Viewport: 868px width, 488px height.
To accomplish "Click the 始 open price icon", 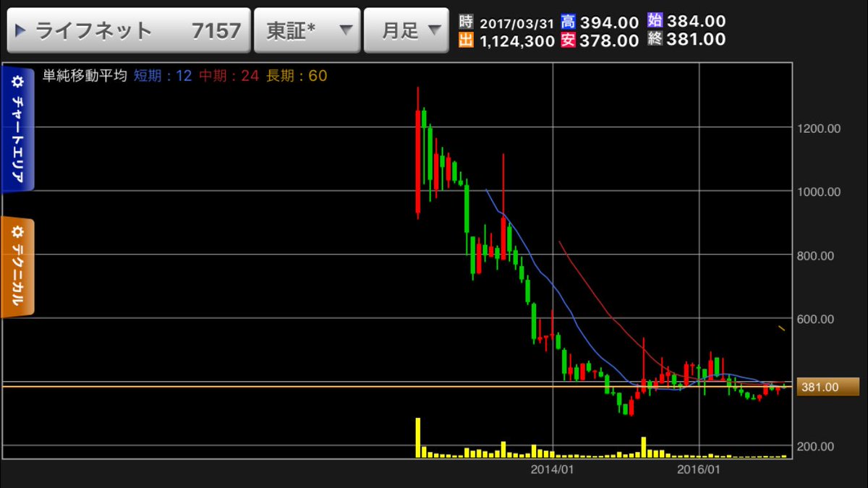I will point(655,22).
